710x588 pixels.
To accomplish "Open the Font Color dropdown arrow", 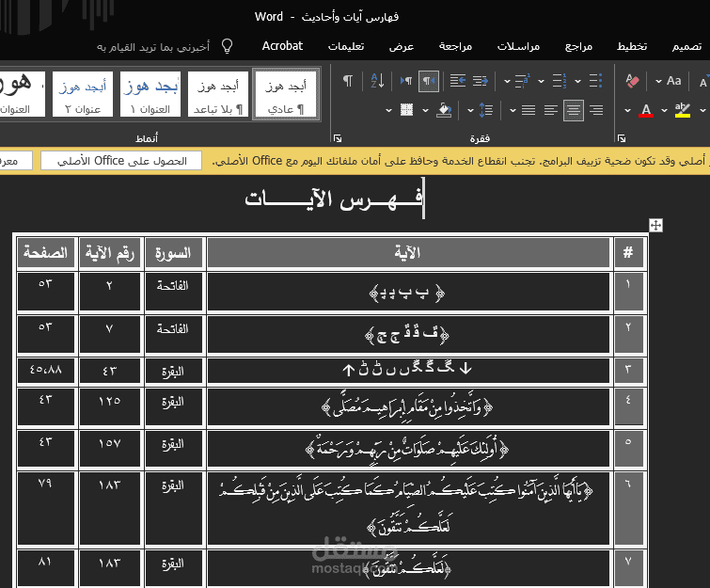I will click(x=627, y=110).
